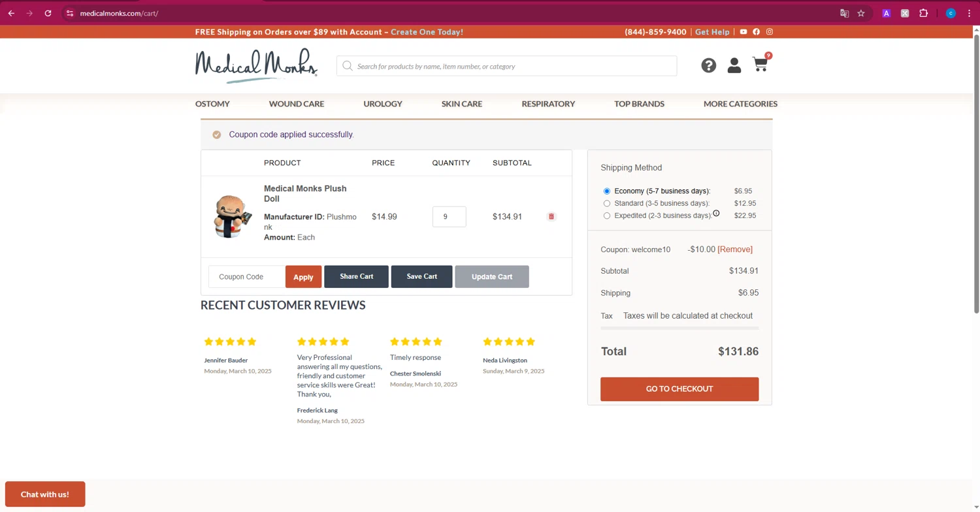980x512 pixels.
Task: Open the WOUND CARE category menu
Action: [297, 104]
